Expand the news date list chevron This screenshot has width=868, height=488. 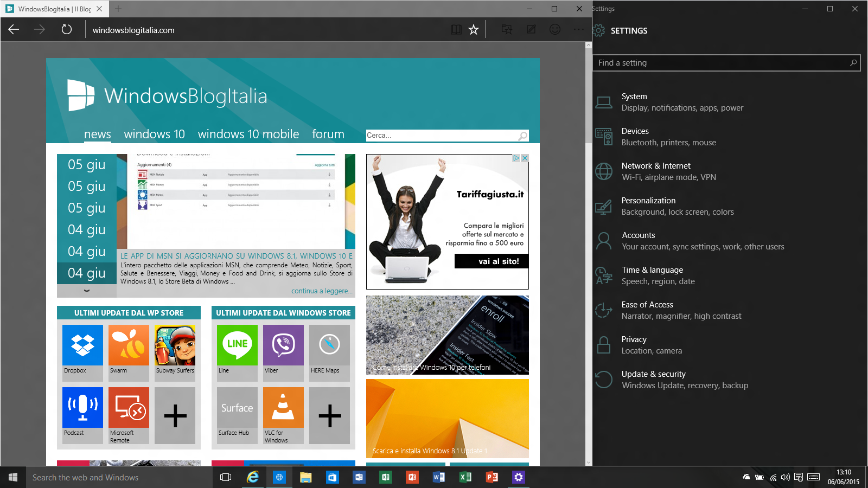87,291
